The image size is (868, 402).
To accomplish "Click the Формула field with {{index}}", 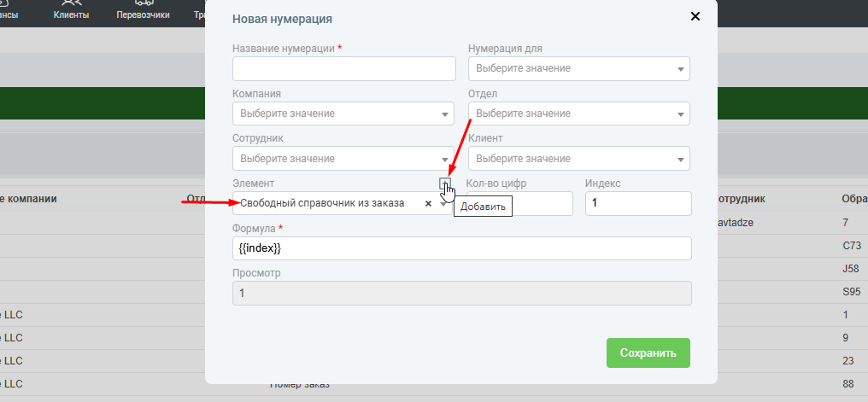I will tap(461, 248).
